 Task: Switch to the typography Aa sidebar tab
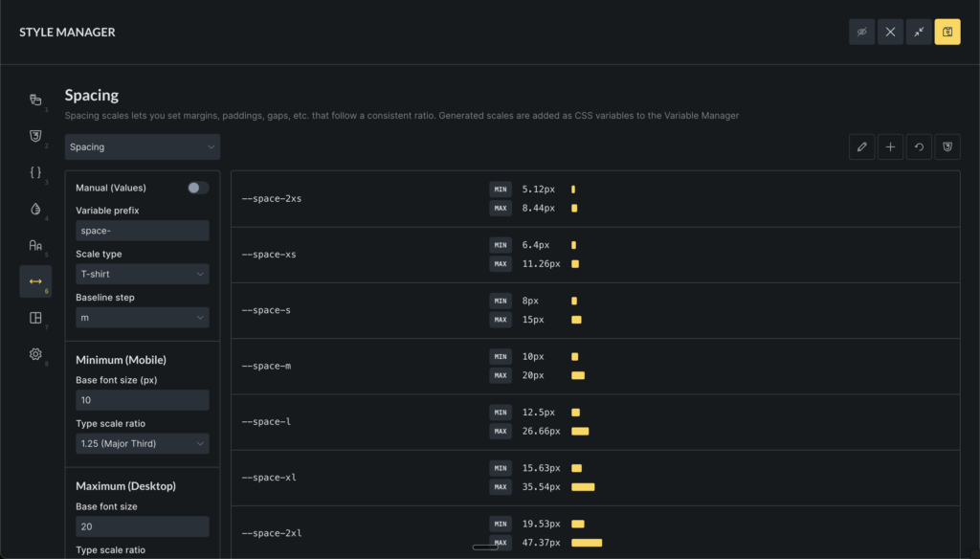(x=35, y=246)
